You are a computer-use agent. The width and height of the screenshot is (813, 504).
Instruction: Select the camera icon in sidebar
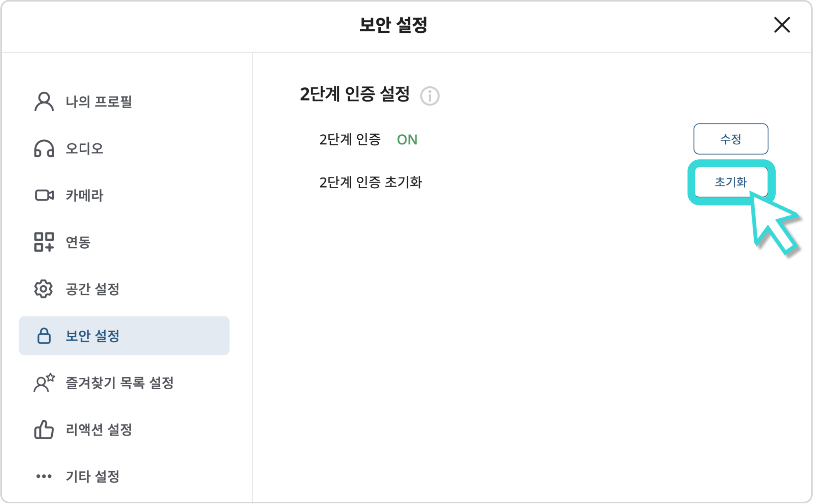[x=43, y=196]
